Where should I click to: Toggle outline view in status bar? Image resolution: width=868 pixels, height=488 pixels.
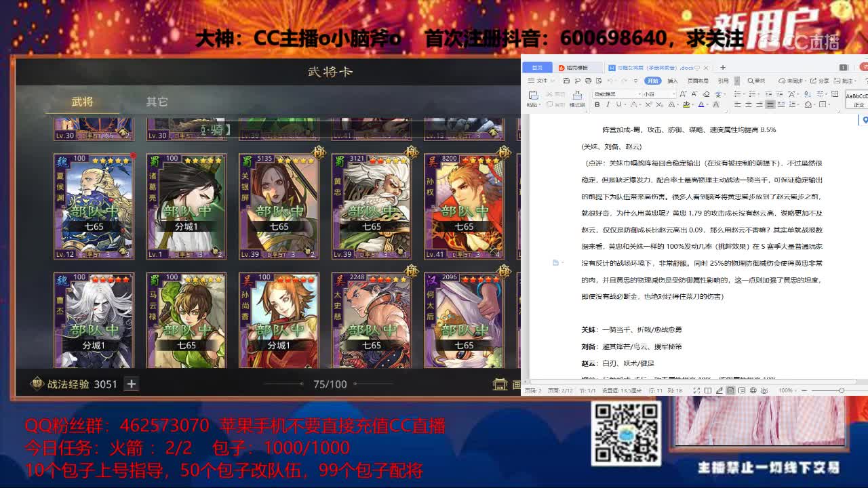point(742,390)
